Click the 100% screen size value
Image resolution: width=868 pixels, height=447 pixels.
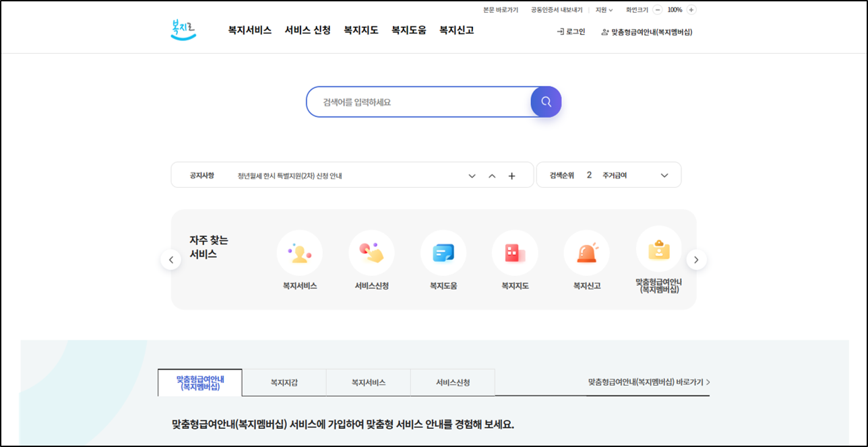[675, 10]
